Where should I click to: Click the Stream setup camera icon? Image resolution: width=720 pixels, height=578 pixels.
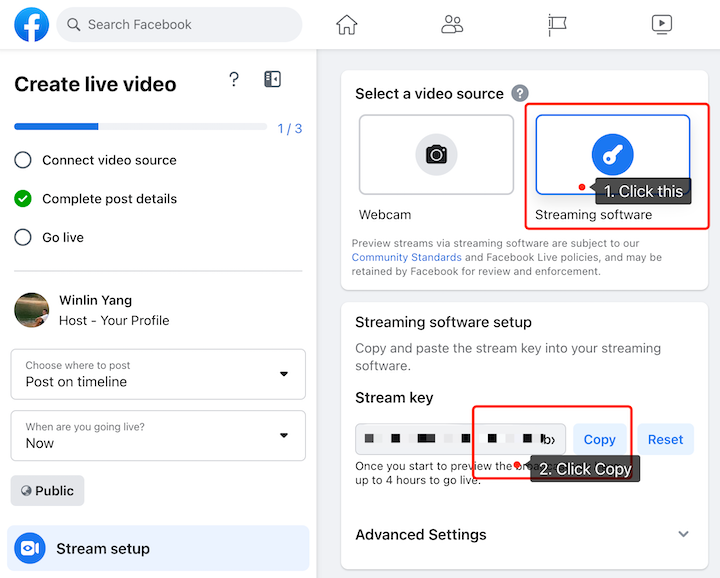click(30, 548)
